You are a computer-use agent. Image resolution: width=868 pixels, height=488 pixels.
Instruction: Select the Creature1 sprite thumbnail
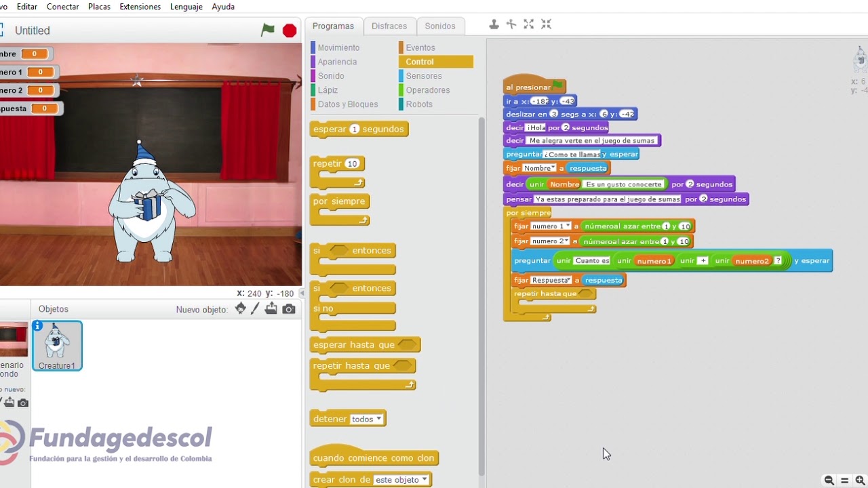57,346
